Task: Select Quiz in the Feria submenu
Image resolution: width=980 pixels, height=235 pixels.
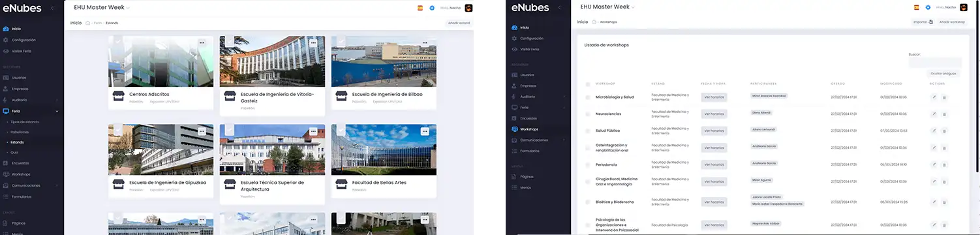Action: tap(14, 152)
